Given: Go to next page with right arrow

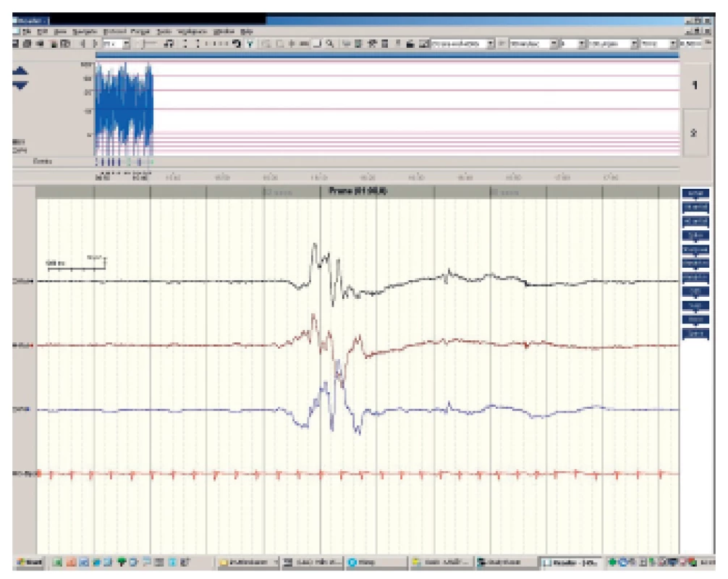Looking at the screenshot, I should coord(95,43).
